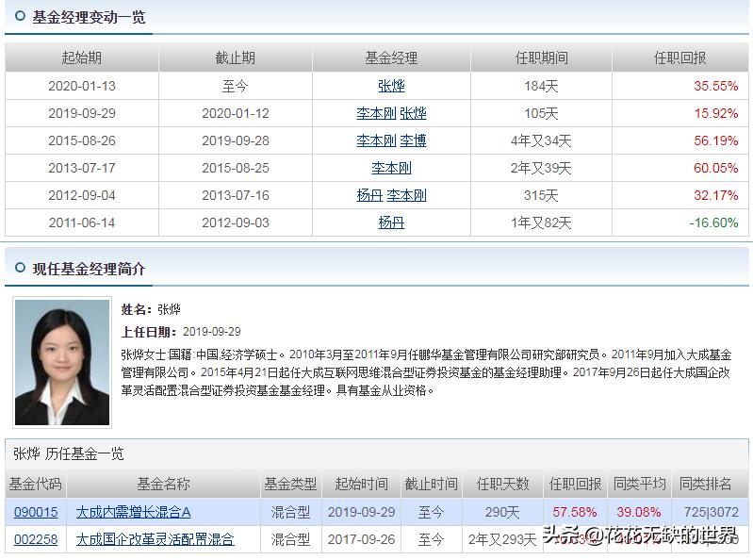Open manager link 张烨 in 2020-01-13 row

[x=391, y=86]
